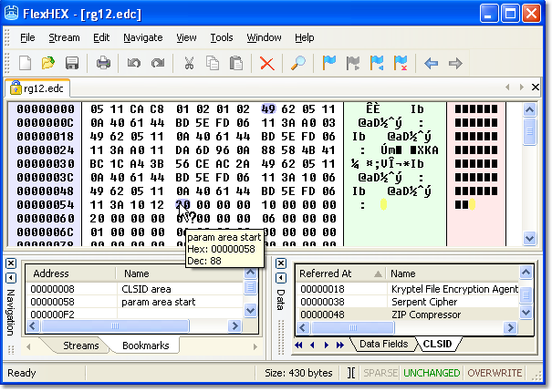Open the Help menu

click(x=305, y=37)
